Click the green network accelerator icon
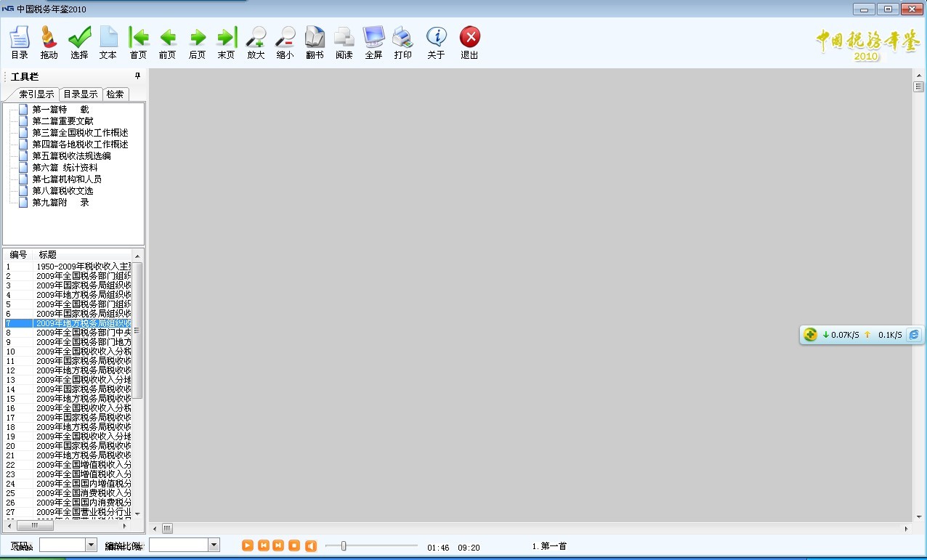927x560 pixels. click(811, 335)
